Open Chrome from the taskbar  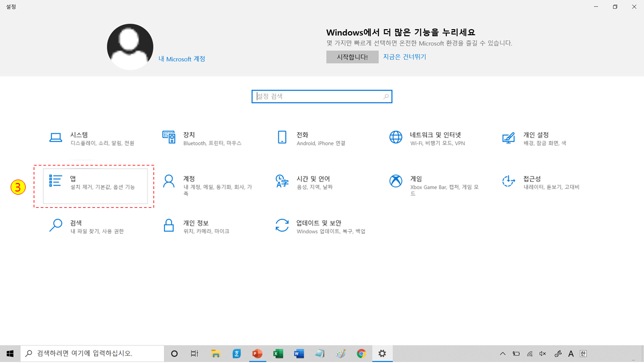click(x=362, y=353)
